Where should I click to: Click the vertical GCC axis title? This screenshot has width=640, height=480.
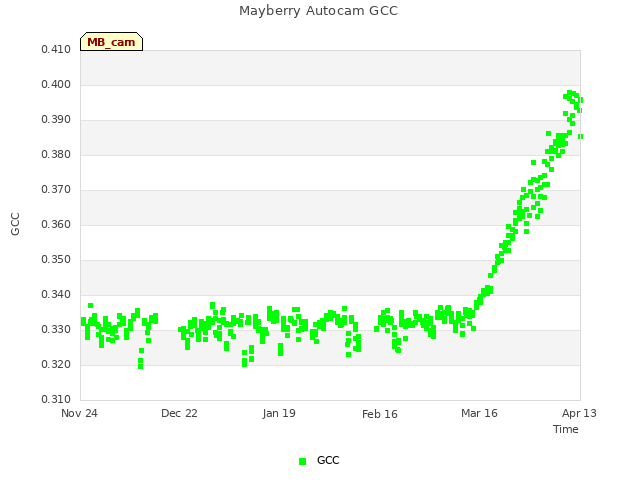point(15,224)
